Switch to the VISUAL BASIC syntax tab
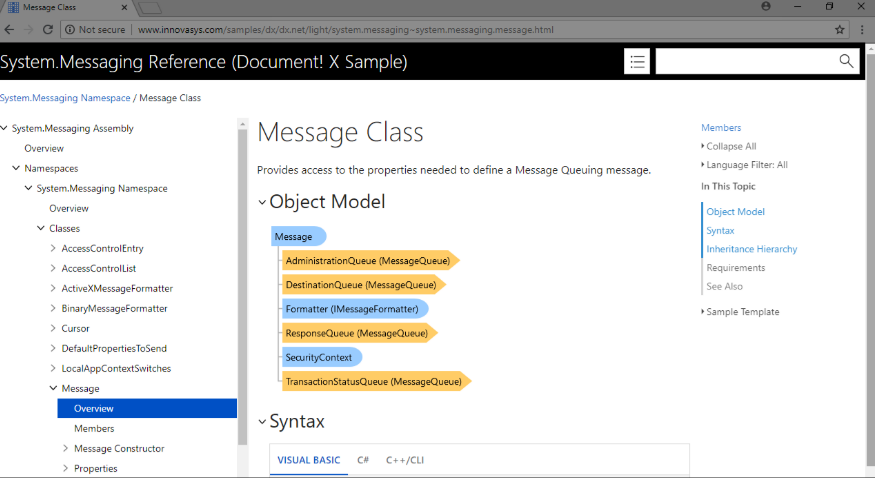Image resolution: width=875 pixels, height=478 pixels. 309,460
